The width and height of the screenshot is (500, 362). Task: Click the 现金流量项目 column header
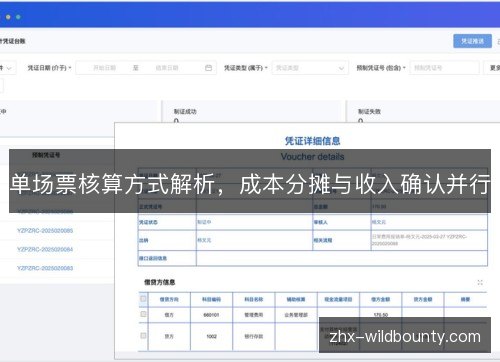(338, 299)
